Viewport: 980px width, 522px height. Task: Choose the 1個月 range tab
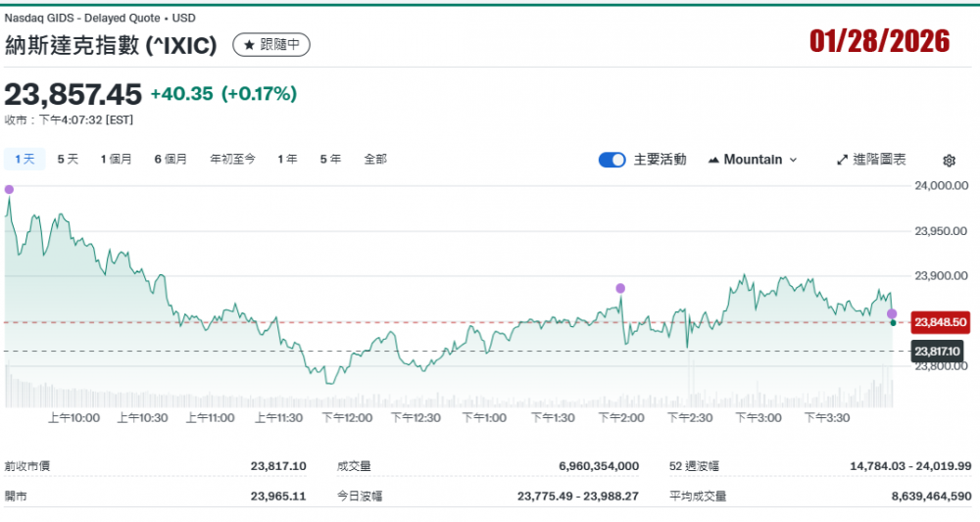[x=116, y=159]
